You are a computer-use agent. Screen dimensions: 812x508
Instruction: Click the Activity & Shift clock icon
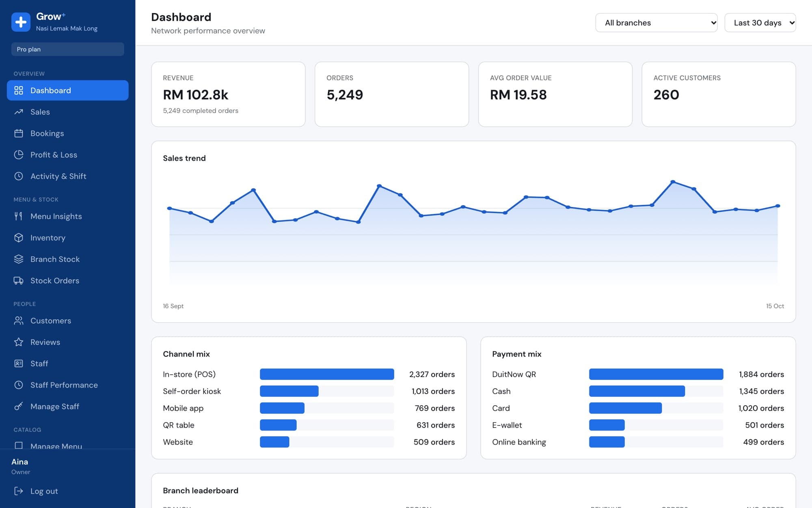click(x=19, y=176)
